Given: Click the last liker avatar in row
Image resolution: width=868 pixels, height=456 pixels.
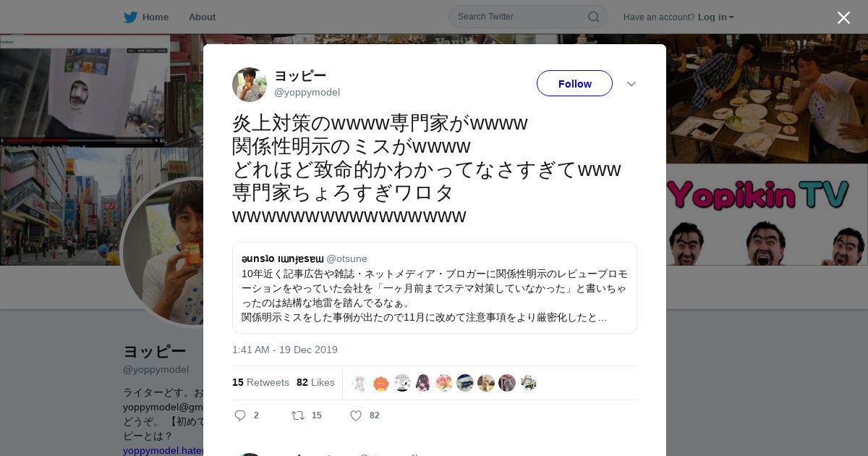Looking at the screenshot, I should [x=528, y=383].
